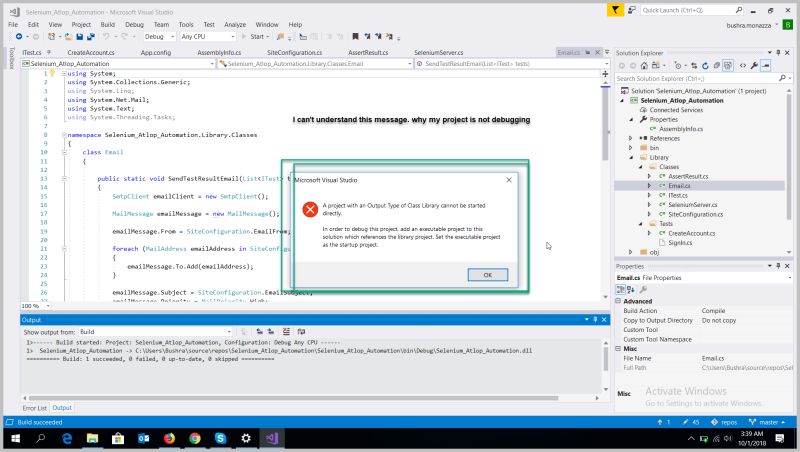800x452 pixels.
Task: Collapse the Selenium_Atlop_Automation project node
Action: pyautogui.click(x=622, y=101)
